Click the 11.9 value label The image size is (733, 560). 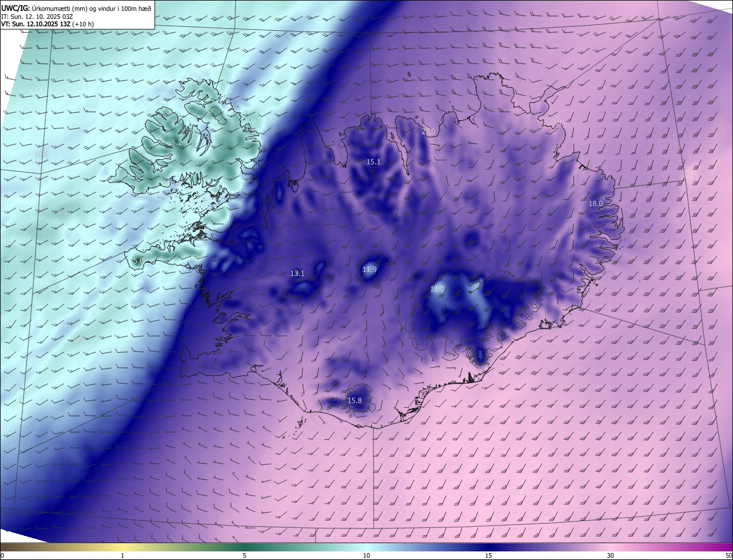369,269
